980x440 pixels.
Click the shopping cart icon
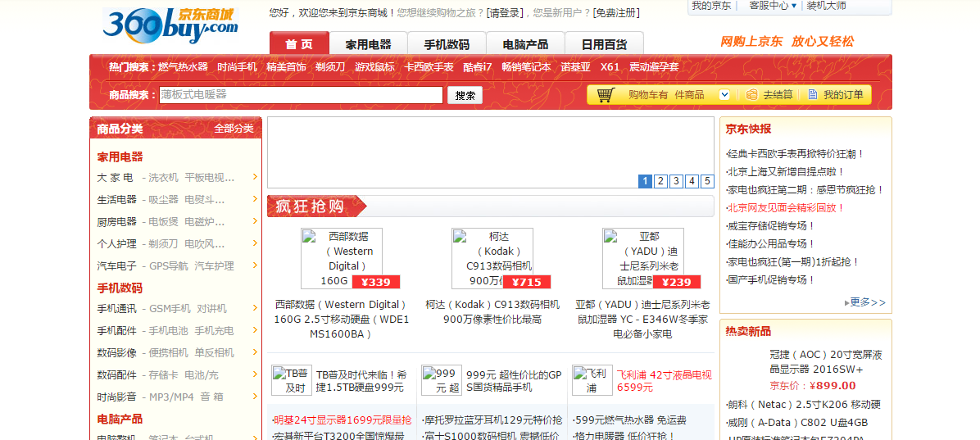(x=605, y=95)
